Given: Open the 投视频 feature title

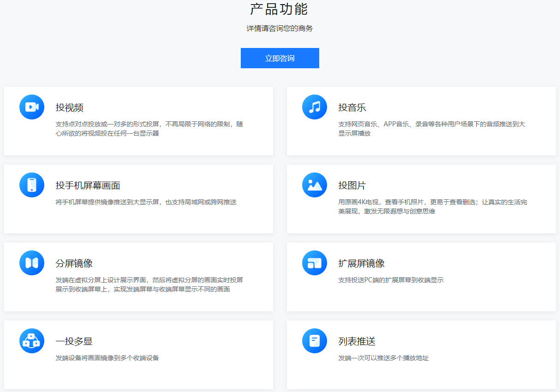Looking at the screenshot, I should tap(70, 108).
